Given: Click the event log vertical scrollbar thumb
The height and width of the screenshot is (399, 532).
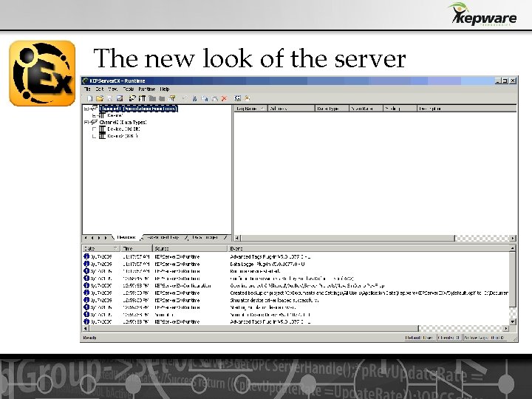Looking at the screenshot, I should click(x=513, y=279).
